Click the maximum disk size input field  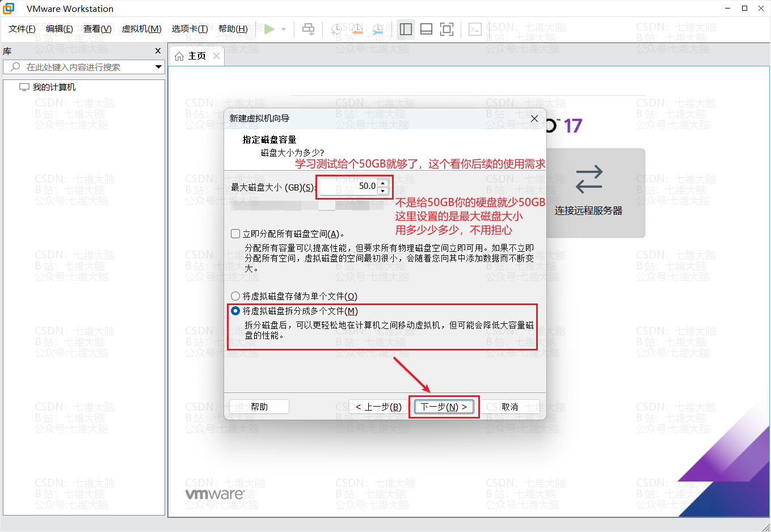coord(349,186)
